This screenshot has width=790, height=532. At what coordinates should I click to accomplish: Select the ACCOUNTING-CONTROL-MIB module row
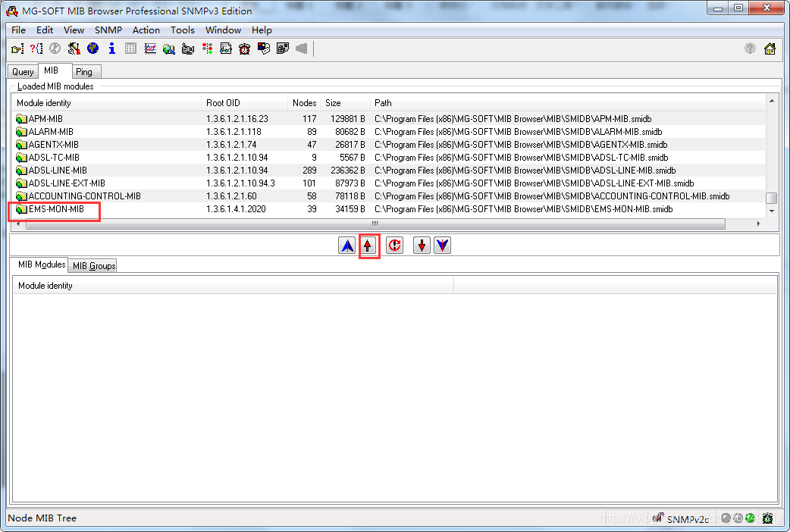tap(389, 196)
